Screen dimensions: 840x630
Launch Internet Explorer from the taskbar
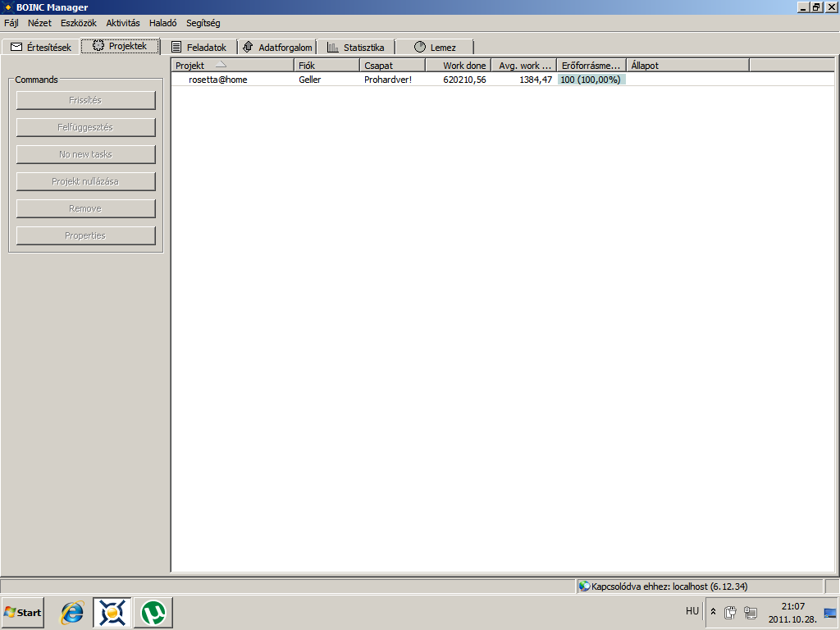coord(72,612)
